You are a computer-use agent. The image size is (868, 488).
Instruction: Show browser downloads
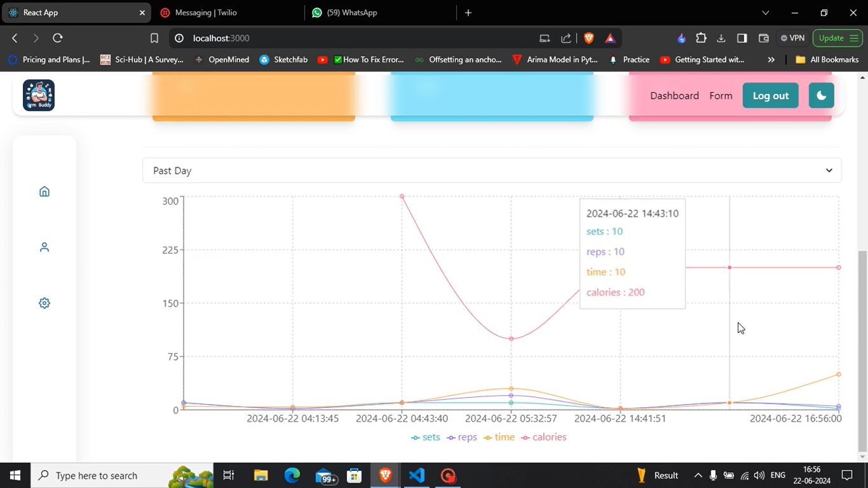(721, 38)
